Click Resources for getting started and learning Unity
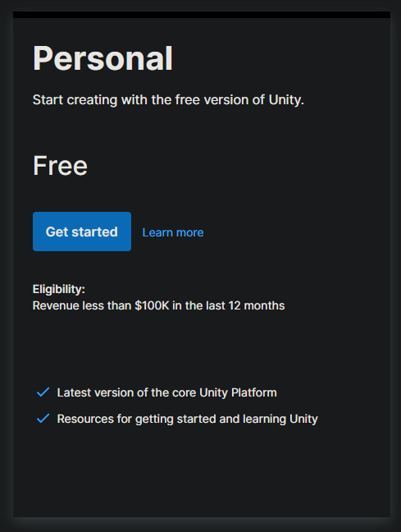This screenshot has width=401, height=532. tap(188, 419)
